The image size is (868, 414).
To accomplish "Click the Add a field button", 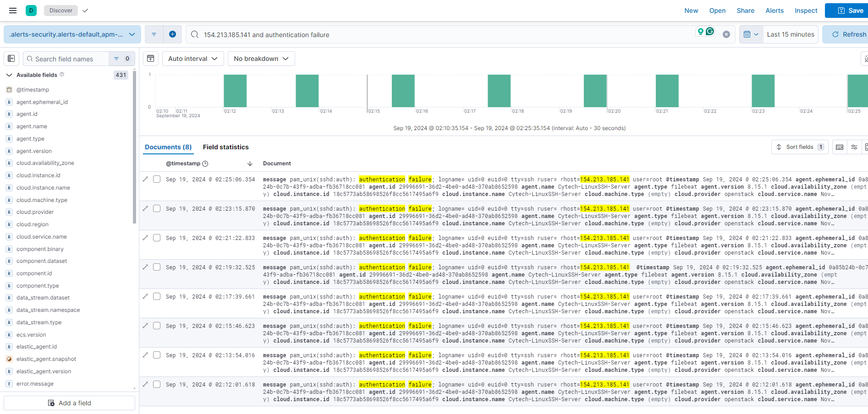I will (70, 403).
